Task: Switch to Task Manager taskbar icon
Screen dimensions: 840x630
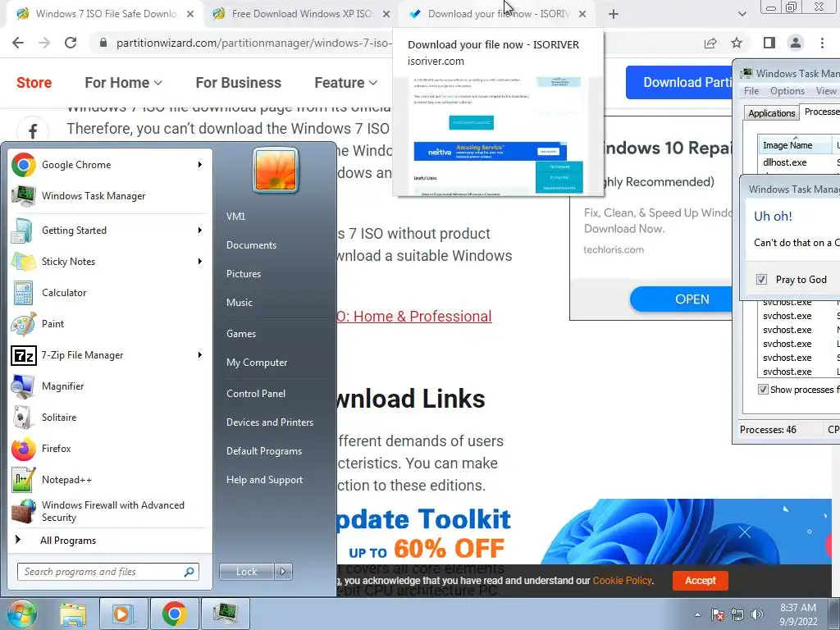Action: click(x=226, y=614)
